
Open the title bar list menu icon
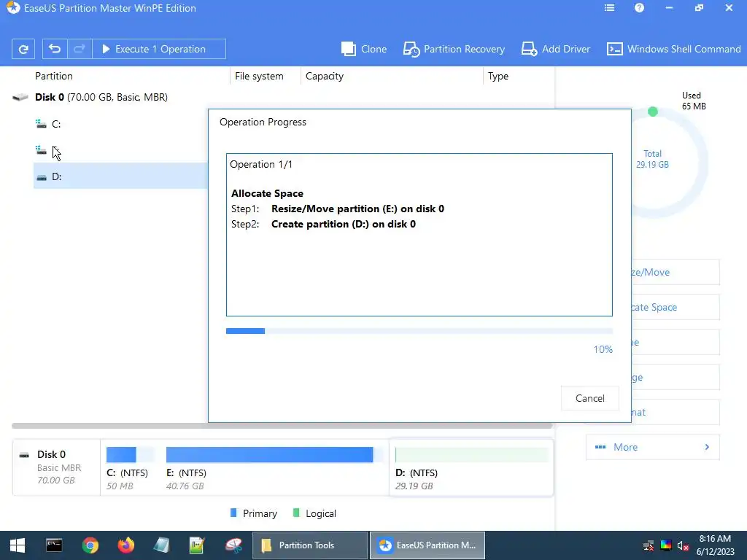(609, 8)
